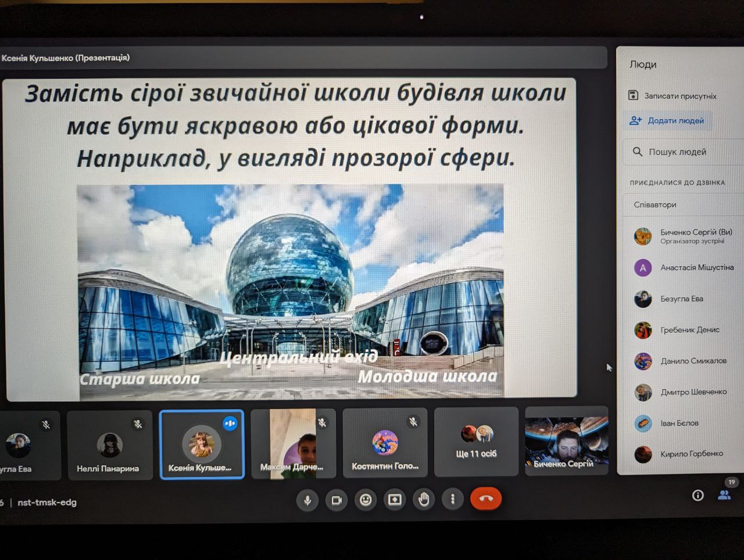Viewport: 744px width, 560px height.
Task: Select Гребеник Денис in the people list
Action: (x=689, y=330)
